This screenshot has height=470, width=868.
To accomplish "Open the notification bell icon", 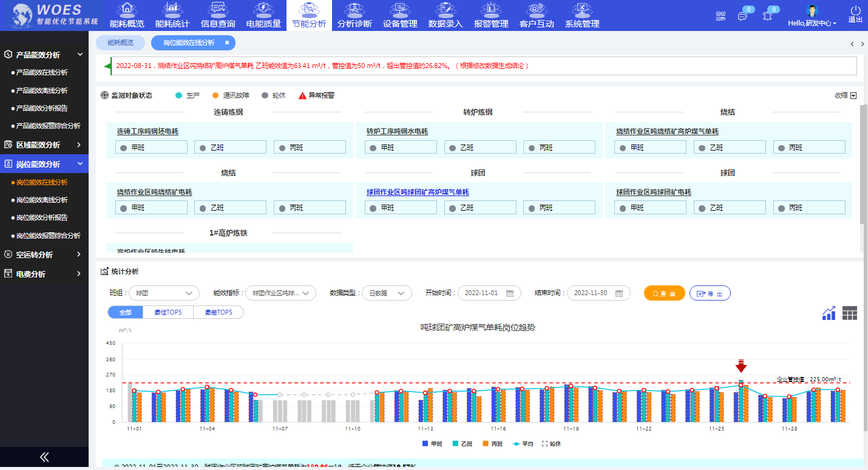I will tap(767, 16).
